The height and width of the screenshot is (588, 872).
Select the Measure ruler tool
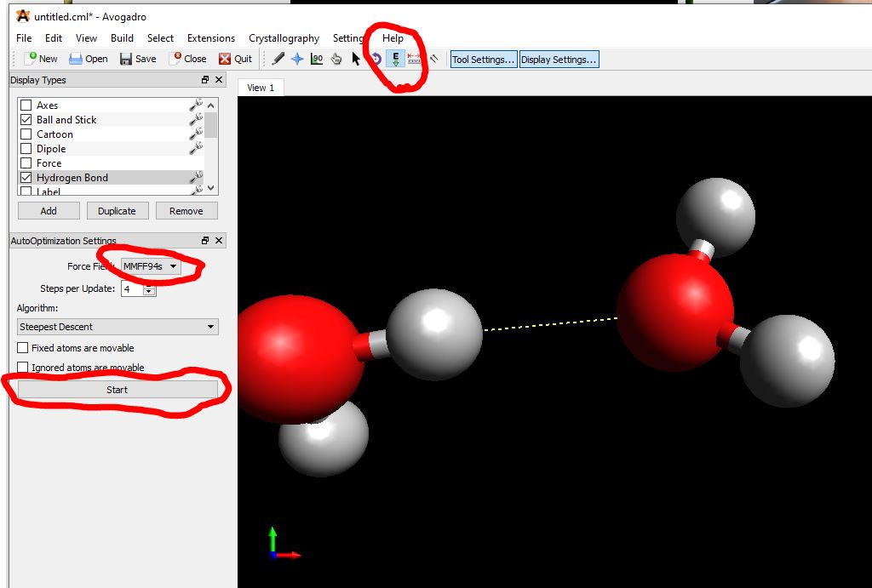click(415, 59)
